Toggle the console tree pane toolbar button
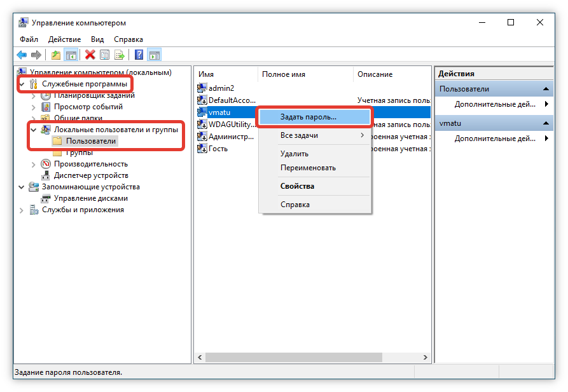Screen dimensions: 568x392 tap(71, 55)
